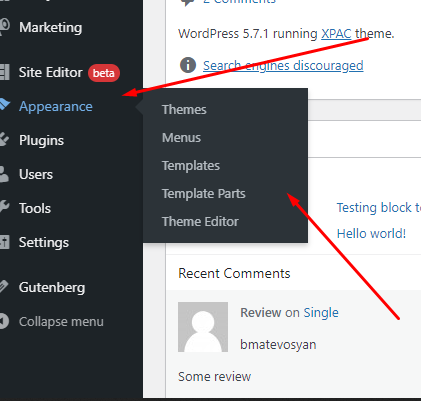Open the Settings menu
This screenshot has height=401, width=421.
(x=44, y=243)
